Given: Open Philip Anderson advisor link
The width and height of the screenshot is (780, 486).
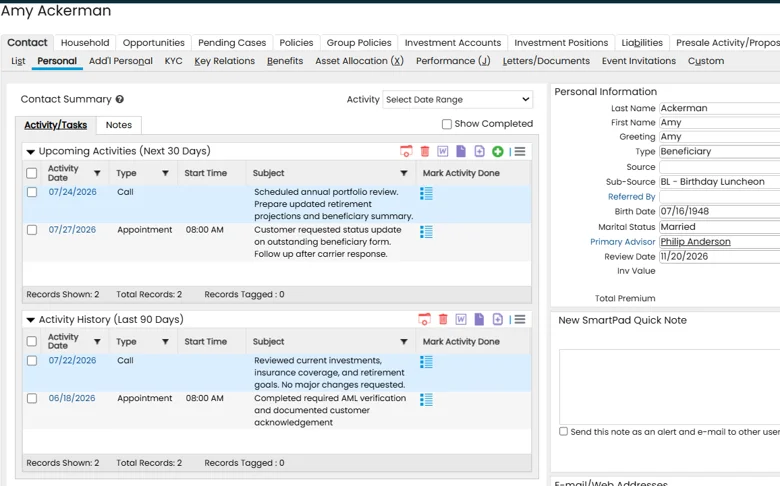Looking at the screenshot, I should click(x=695, y=242).
